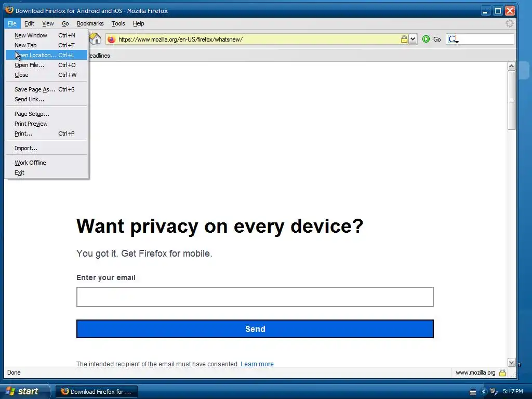Click the green Go arrow icon
Screen dimensions: 532x399
coord(426,39)
